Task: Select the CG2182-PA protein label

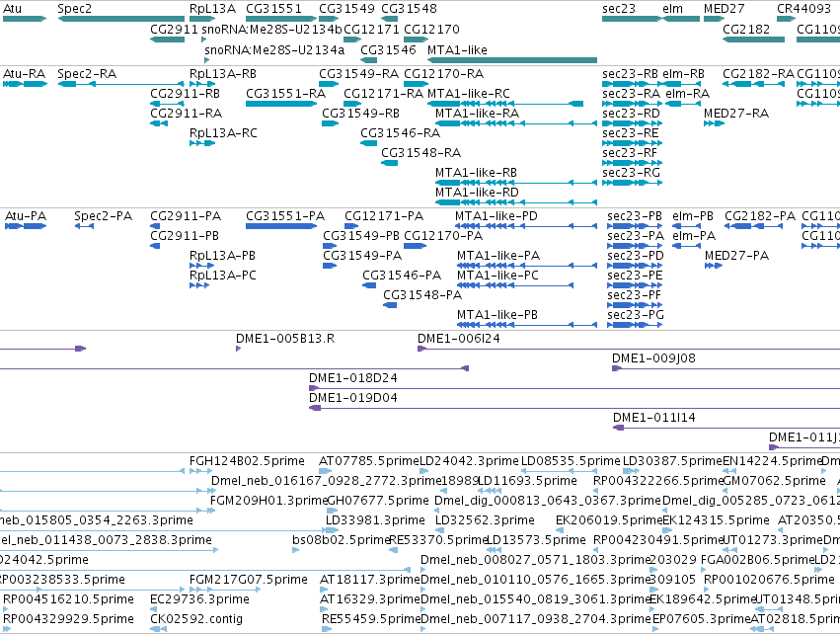Action: [760, 216]
